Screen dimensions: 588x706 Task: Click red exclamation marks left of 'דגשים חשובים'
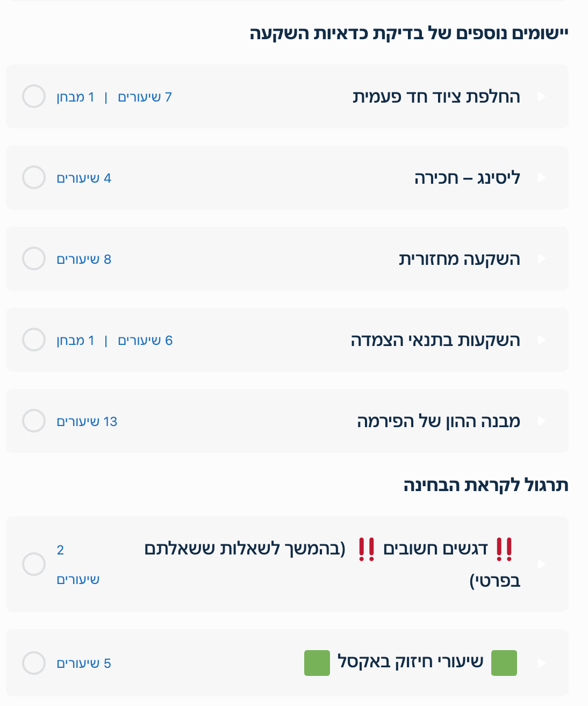(x=367, y=549)
